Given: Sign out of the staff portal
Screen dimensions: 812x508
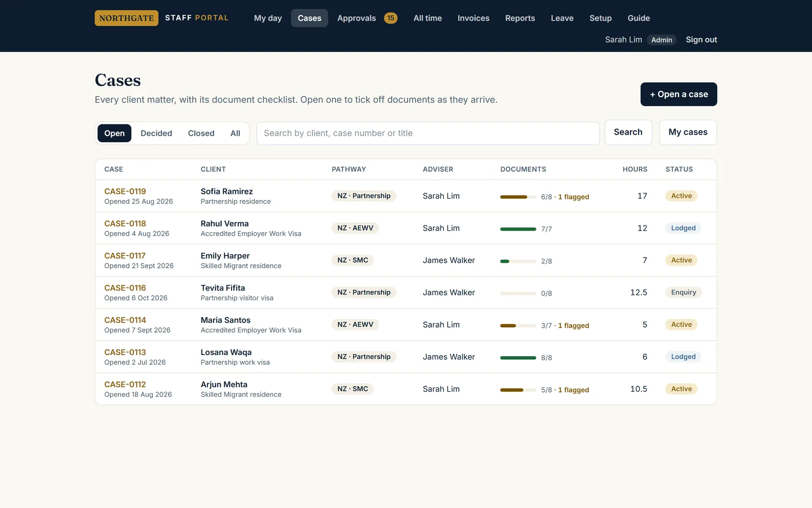Looking at the screenshot, I should (x=701, y=40).
